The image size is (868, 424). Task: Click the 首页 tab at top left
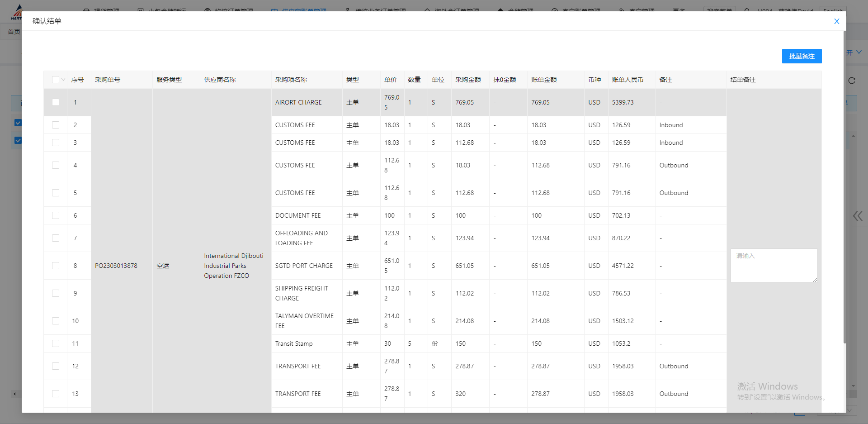click(x=14, y=32)
